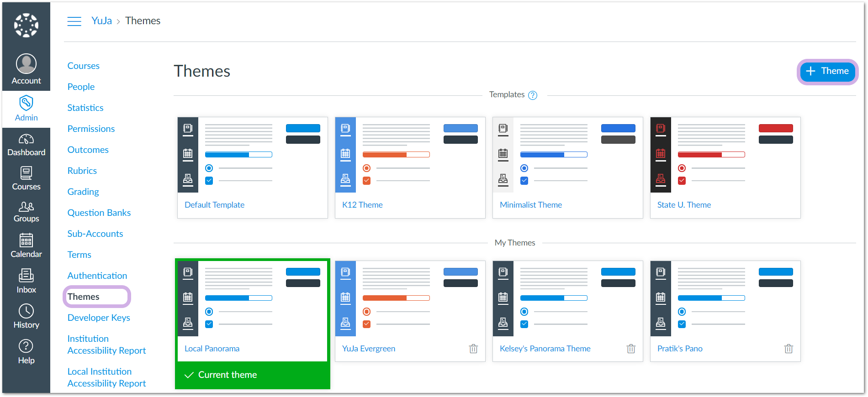Image resolution: width=868 pixels, height=397 pixels.
Task: Select Themes in the admin menu
Action: [84, 297]
